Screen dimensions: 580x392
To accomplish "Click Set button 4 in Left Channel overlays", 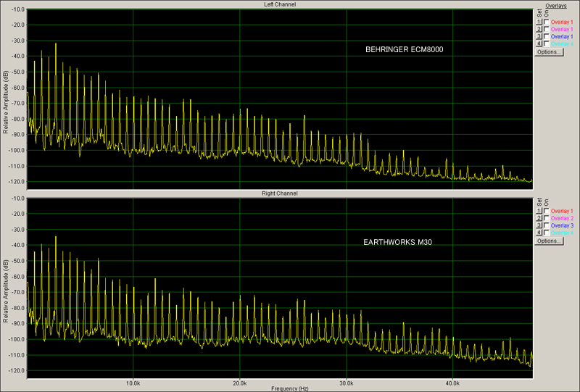I will (539, 43).
